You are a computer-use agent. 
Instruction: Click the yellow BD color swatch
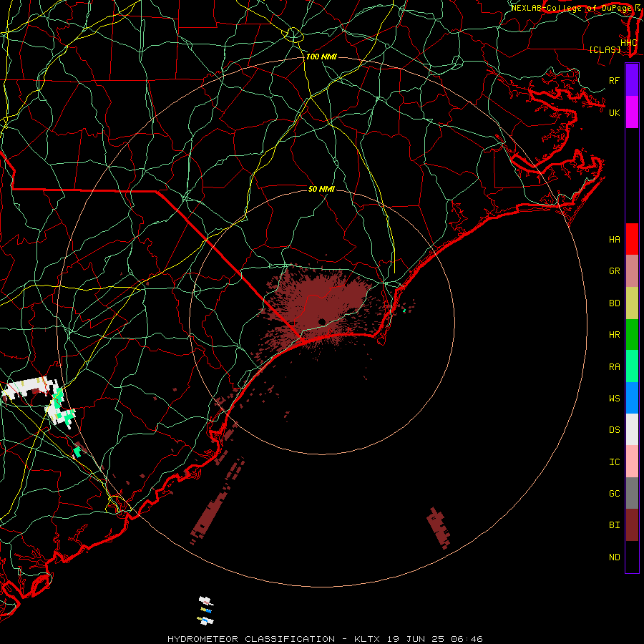pos(632,303)
